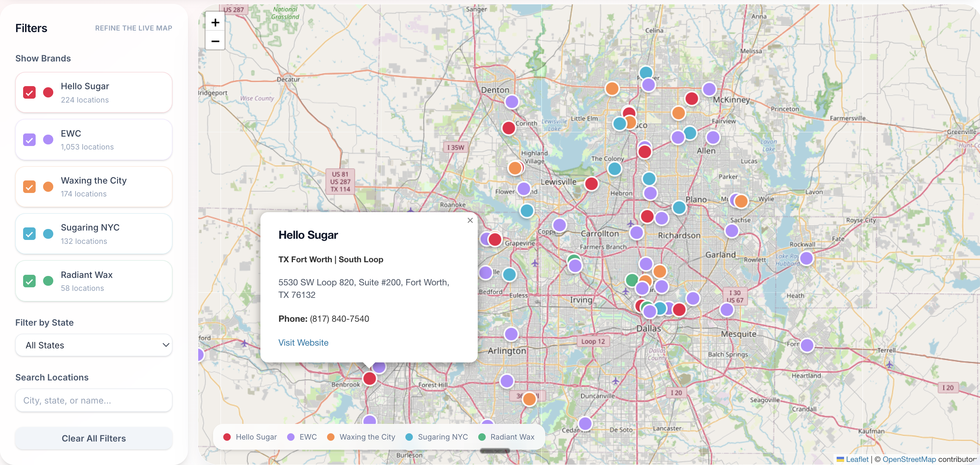Select the red marker east of Lewisville
This screenshot has height=465, width=980.
pyautogui.click(x=591, y=184)
